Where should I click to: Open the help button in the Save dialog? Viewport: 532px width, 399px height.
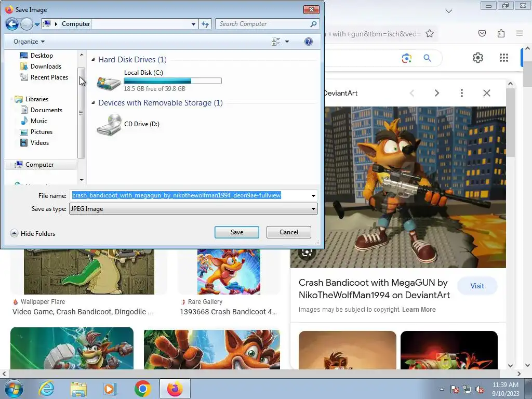(309, 42)
